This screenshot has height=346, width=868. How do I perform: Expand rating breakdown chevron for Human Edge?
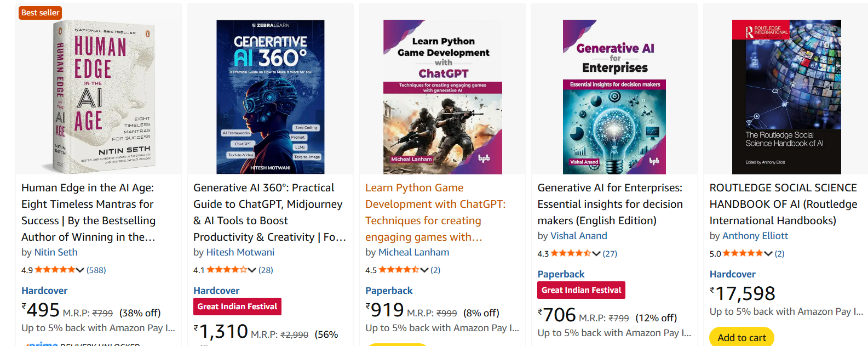click(x=80, y=270)
